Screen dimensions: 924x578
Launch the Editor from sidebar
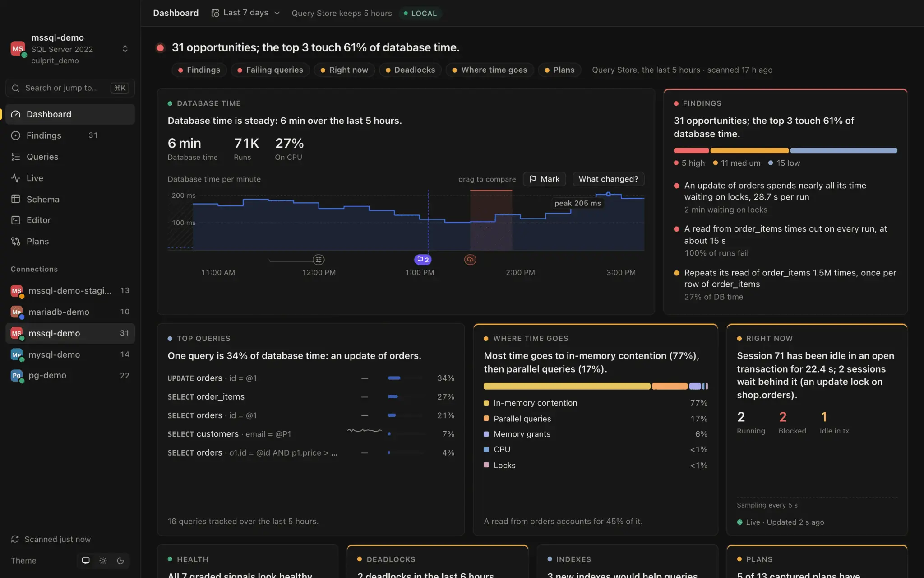tap(70, 220)
